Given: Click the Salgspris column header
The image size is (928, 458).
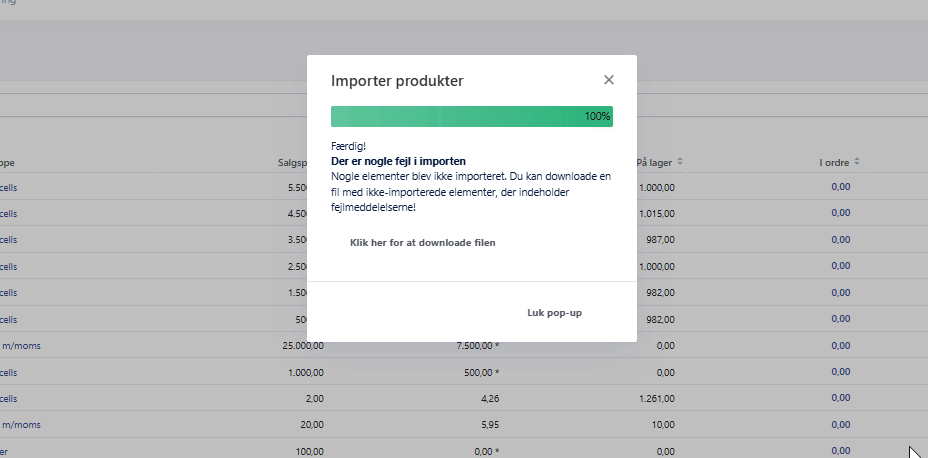Looking at the screenshot, I should (x=299, y=162).
